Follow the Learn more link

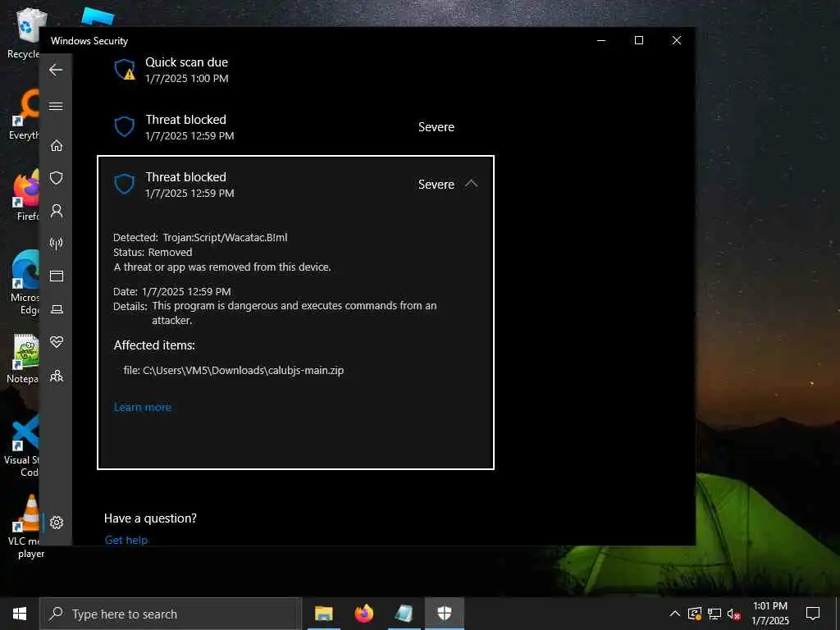point(143,407)
